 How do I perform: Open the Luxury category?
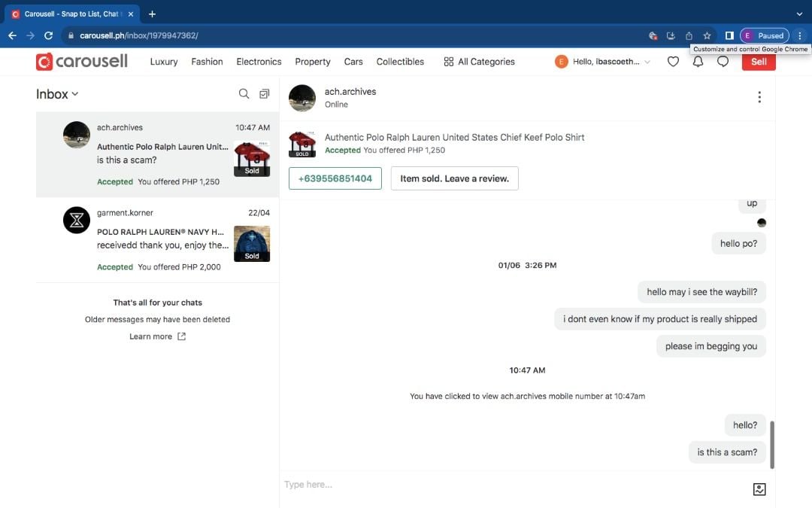(164, 62)
